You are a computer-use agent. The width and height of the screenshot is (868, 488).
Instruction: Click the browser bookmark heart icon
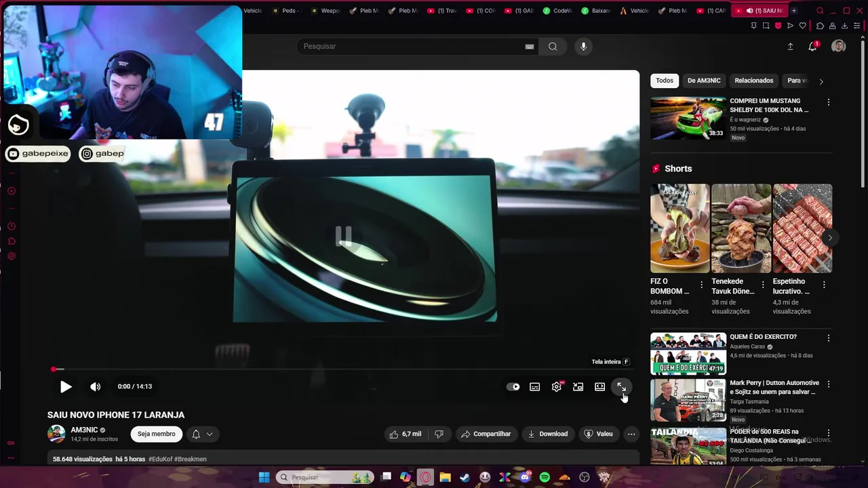tap(803, 26)
